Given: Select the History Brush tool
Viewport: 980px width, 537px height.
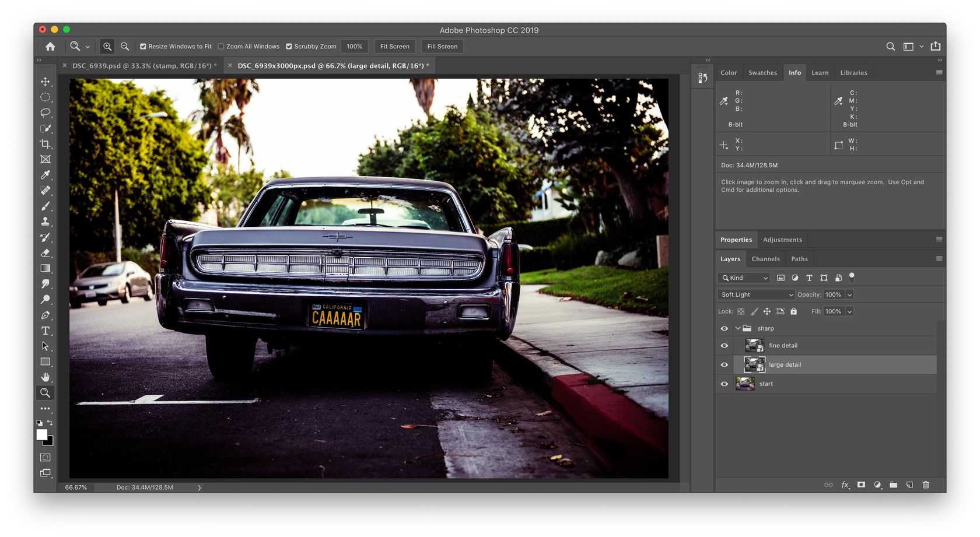Looking at the screenshot, I should click(45, 237).
